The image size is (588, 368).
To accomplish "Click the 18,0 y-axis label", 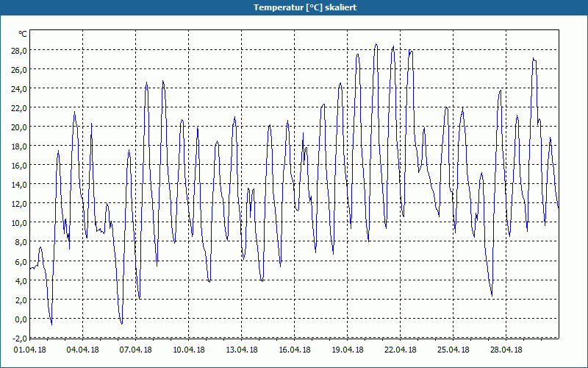I will pos(19,146).
